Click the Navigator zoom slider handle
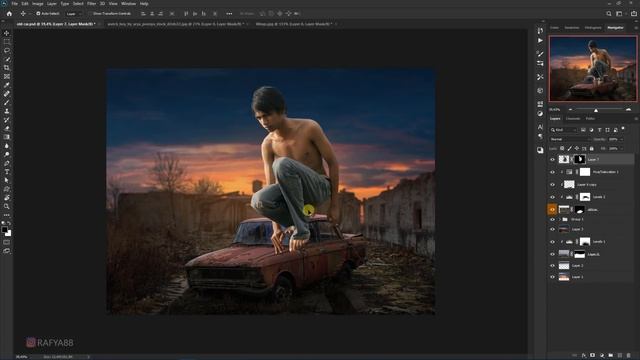Image resolution: width=640 pixels, height=360 pixels. (596, 110)
